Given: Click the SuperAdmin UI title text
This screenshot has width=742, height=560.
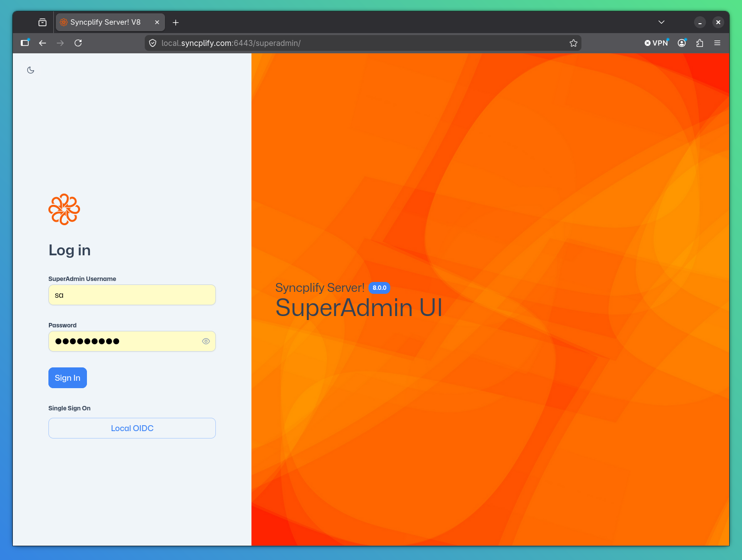Looking at the screenshot, I should 359,308.
